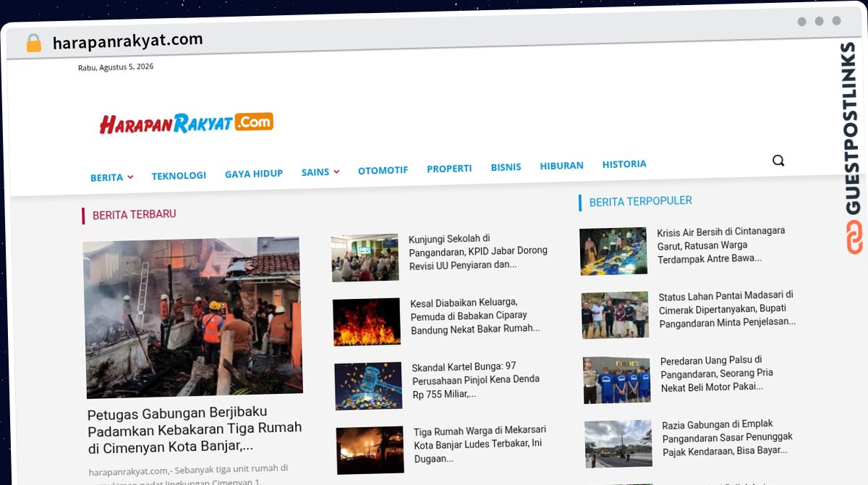Read Petugas Gabungan Berjibaku Padamkan Kebakaran headline
Image resolution: width=868 pixels, height=485 pixels.
pyautogui.click(x=195, y=429)
